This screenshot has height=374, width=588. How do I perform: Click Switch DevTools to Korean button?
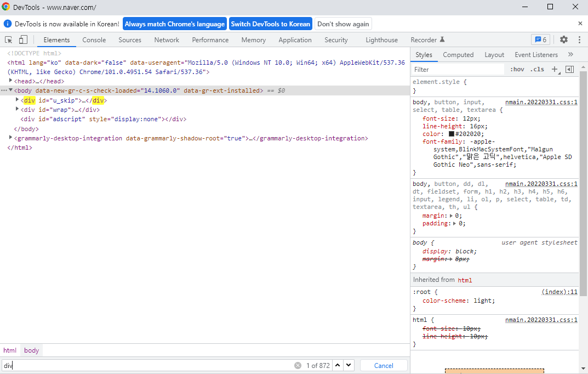pos(270,24)
